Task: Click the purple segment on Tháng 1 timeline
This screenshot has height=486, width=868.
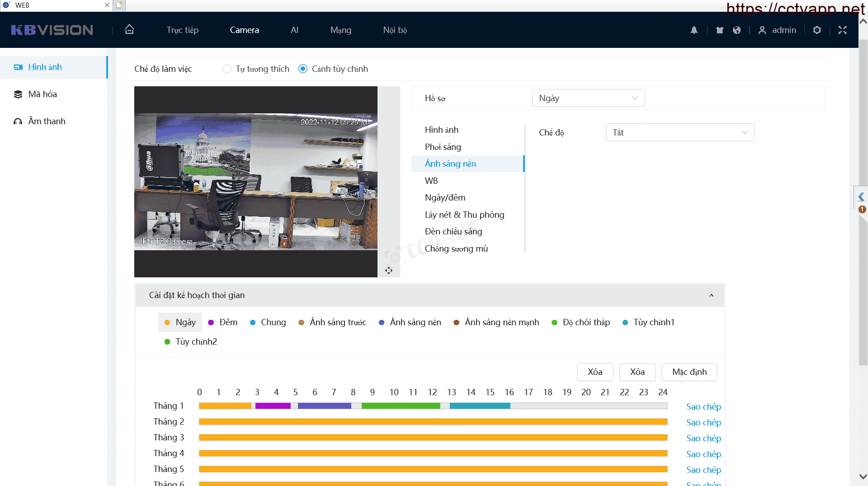Action: 273,406
